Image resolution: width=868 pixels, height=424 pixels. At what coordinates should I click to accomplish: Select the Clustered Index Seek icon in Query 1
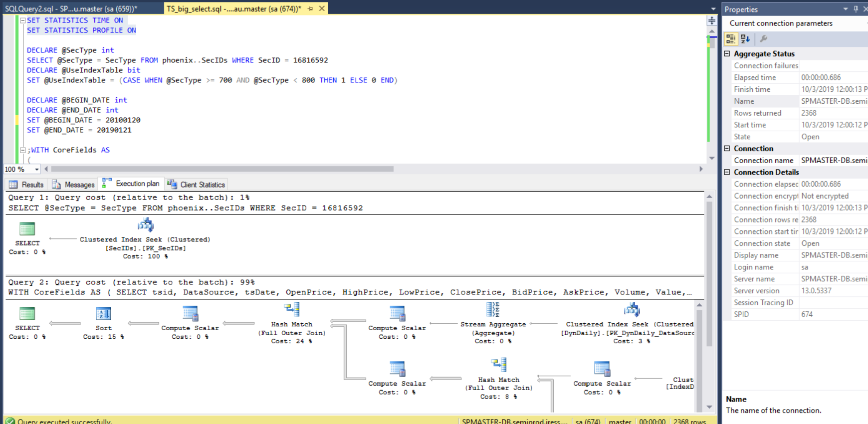coord(145,225)
